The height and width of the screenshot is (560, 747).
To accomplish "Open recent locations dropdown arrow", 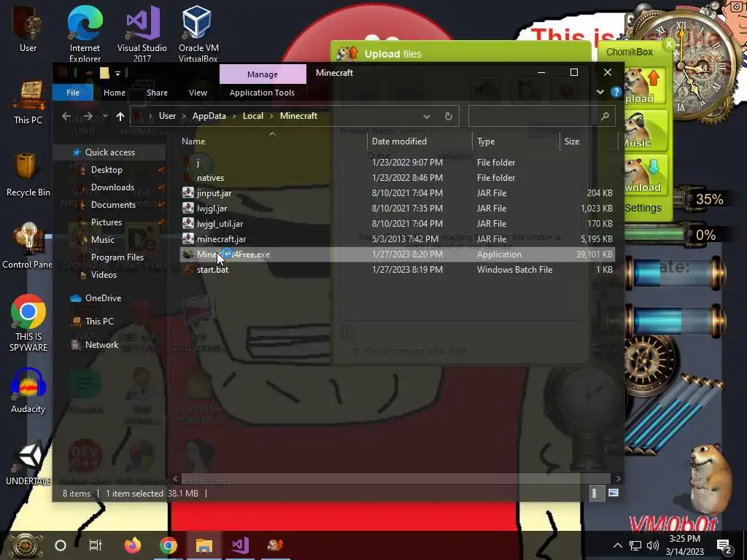I will 105,116.
